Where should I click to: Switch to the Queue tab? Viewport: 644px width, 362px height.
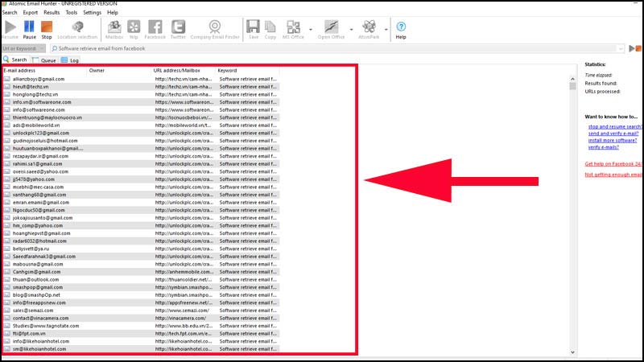44,60
